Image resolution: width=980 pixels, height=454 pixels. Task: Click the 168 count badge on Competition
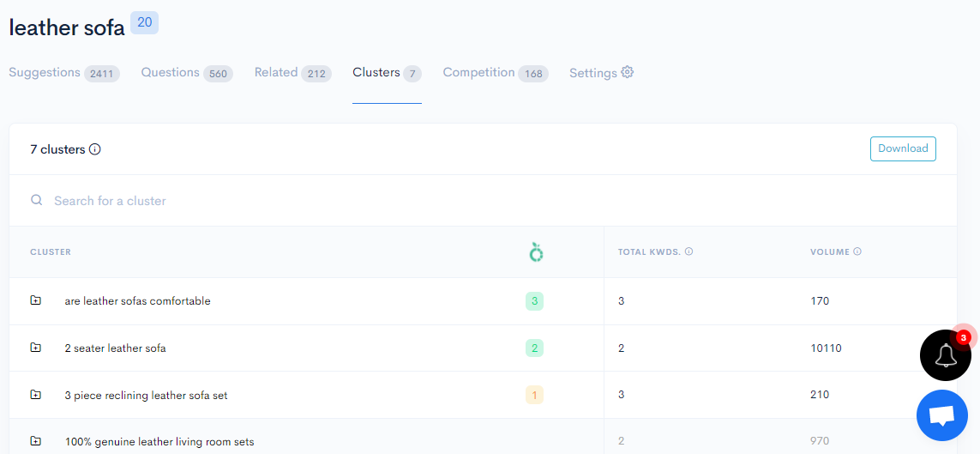pyautogui.click(x=533, y=74)
